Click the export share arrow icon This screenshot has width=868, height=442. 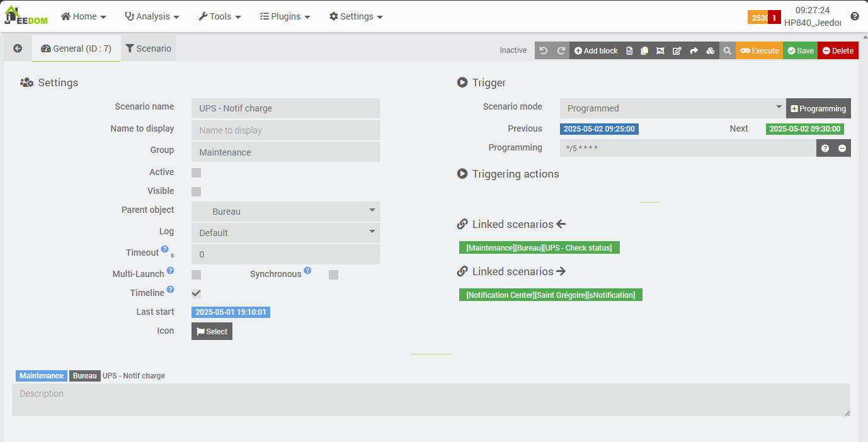pyautogui.click(x=694, y=50)
